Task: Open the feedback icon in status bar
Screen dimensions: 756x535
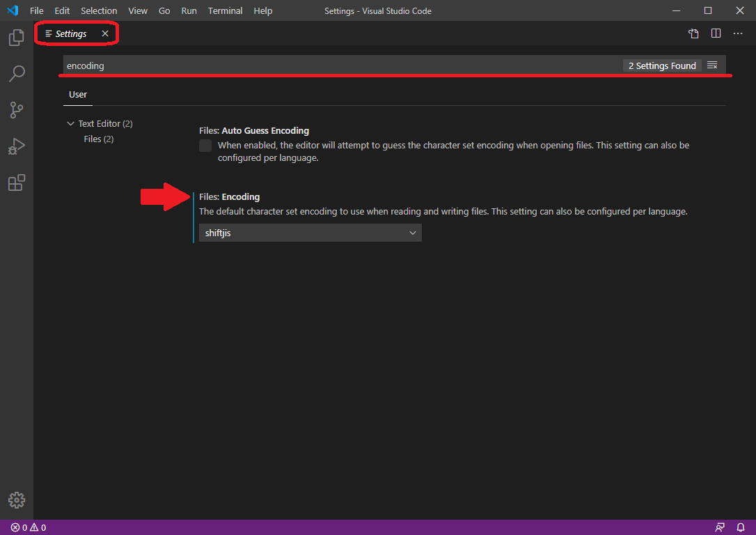Action: tap(720, 527)
